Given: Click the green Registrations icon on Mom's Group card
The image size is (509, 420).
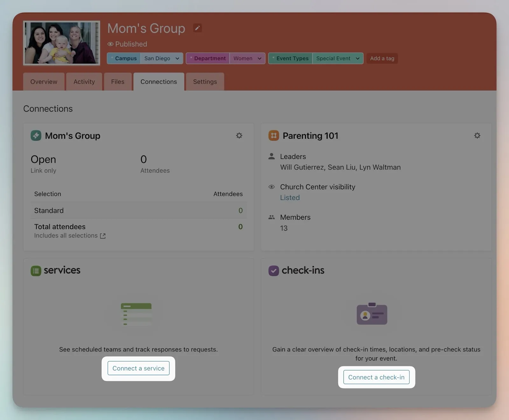Looking at the screenshot, I should point(36,136).
